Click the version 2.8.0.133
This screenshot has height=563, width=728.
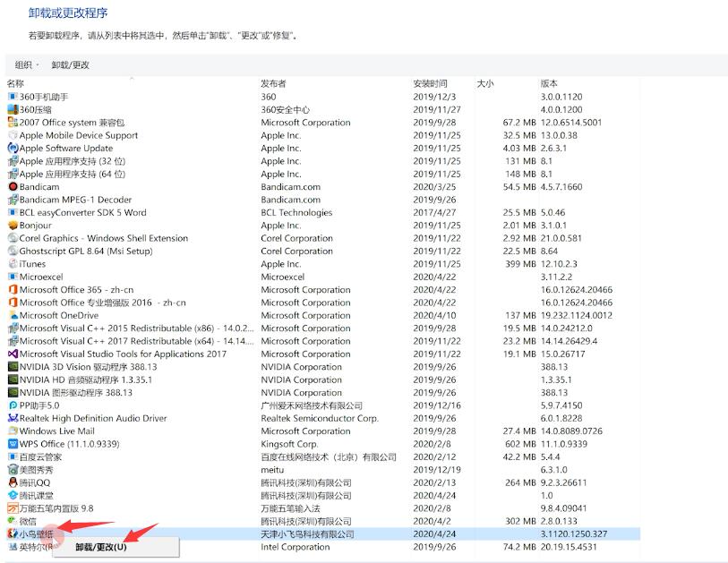(x=559, y=521)
